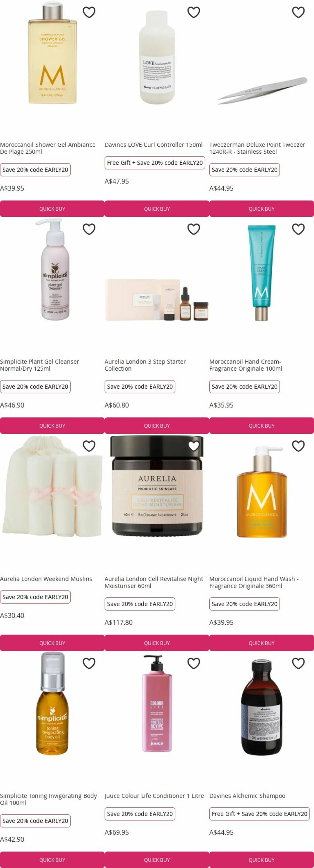314x868 pixels.
Task: Toggle heart on Aurelia Weekend Muslins
Action: [89, 446]
